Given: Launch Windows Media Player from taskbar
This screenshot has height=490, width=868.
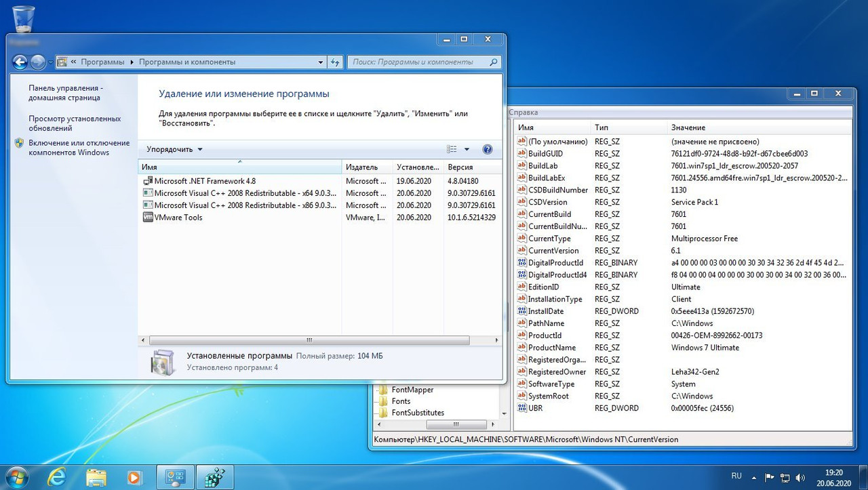Looking at the screenshot, I should click(134, 477).
